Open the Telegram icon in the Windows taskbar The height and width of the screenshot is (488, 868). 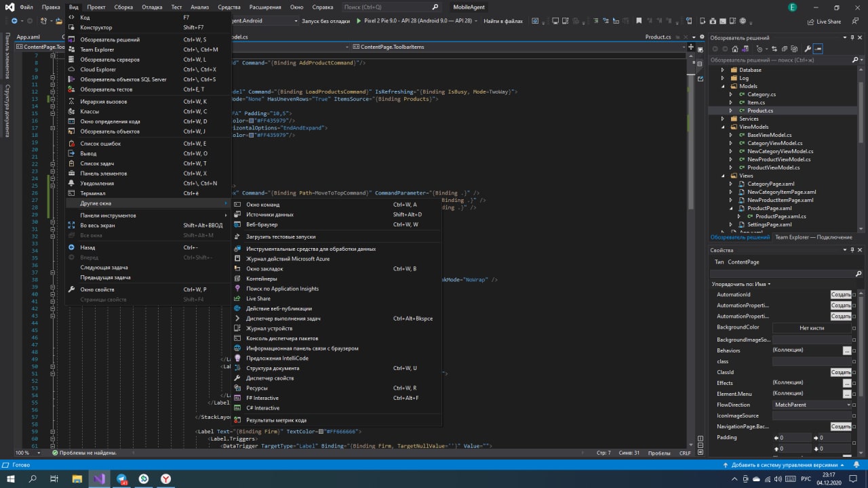[122, 479]
